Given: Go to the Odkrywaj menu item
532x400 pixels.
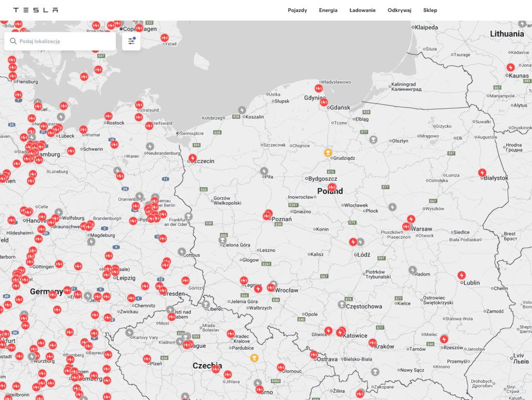Looking at the screenshot, I should coord(399,10).
